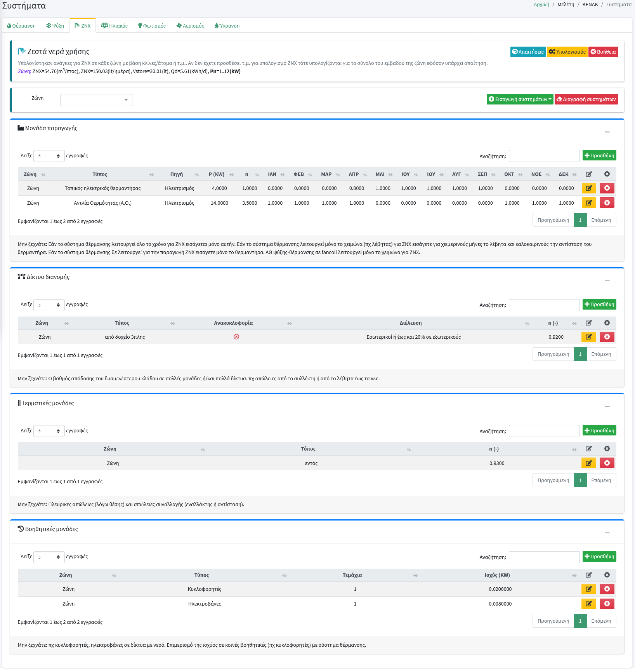
Task: Open the Ζώνη zone dropdown
Action: click(x=96, y=100)
